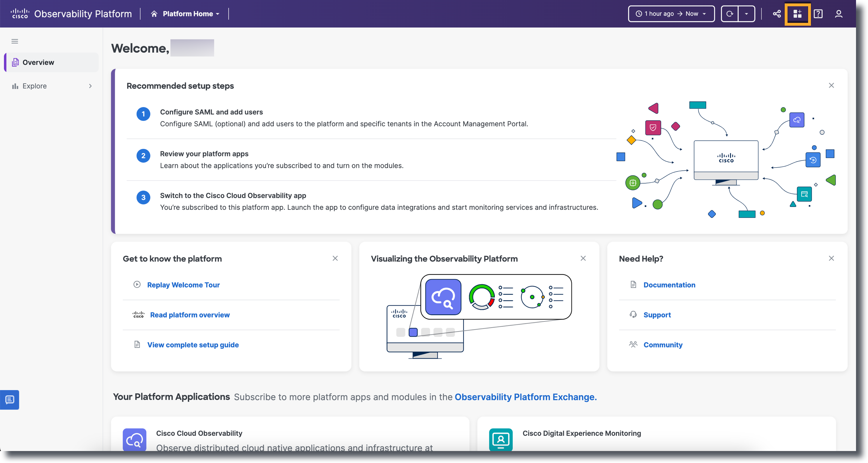The width and height of the screenshot is (868, 463).
Task: Open the help question-mark icon
Action: [x=818, y=14]
